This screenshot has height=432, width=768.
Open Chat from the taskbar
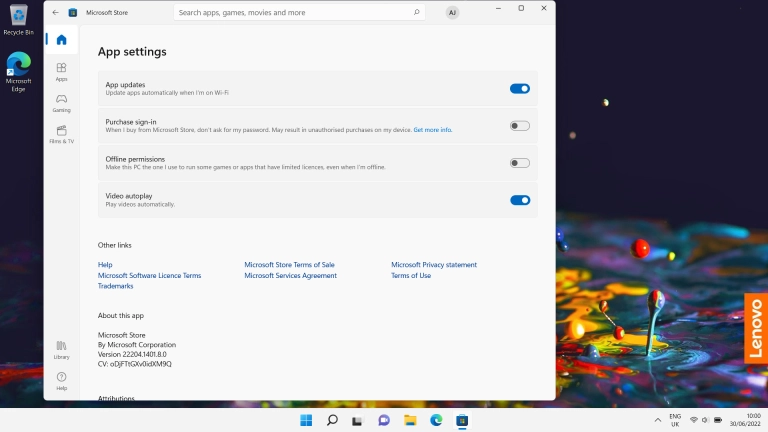point(384,420)
